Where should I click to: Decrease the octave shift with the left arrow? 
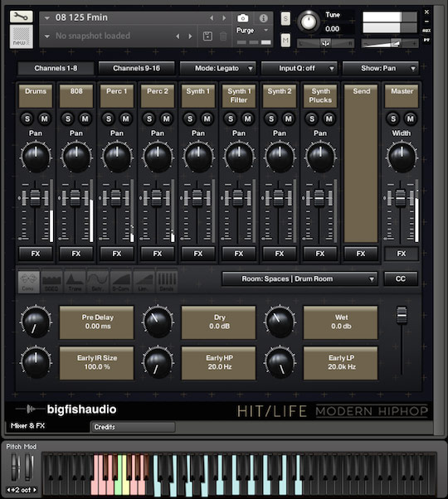[8, 490]
